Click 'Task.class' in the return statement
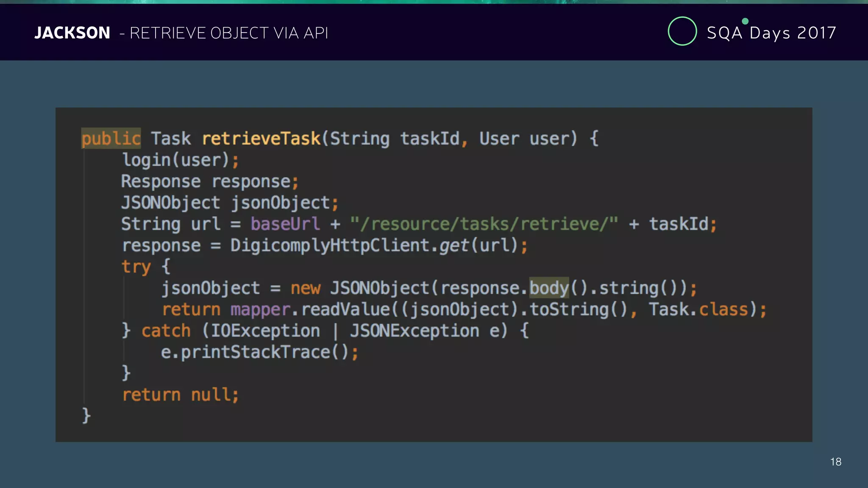Screen dimensions: 868x488 [698, 310]
